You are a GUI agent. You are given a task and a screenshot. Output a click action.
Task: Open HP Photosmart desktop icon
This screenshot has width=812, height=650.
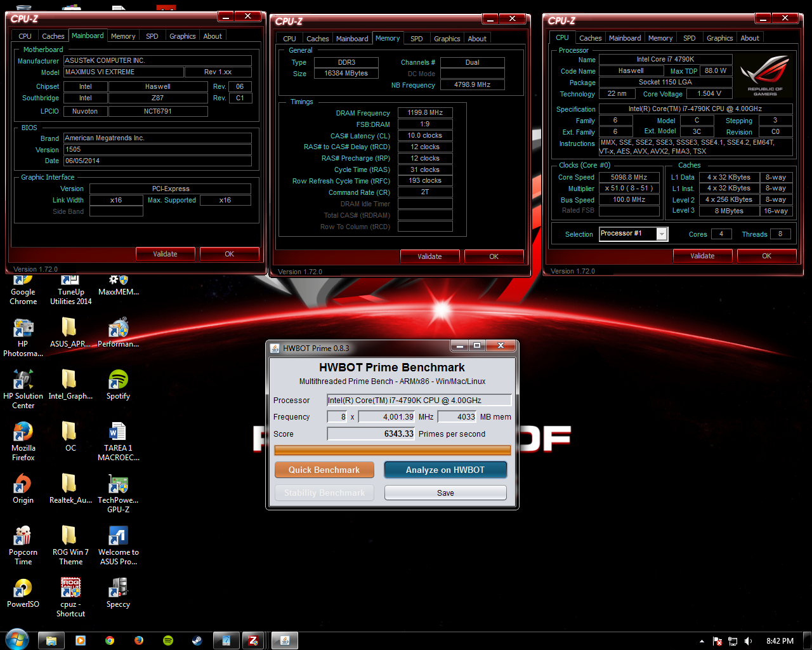[x=23, y=338]
